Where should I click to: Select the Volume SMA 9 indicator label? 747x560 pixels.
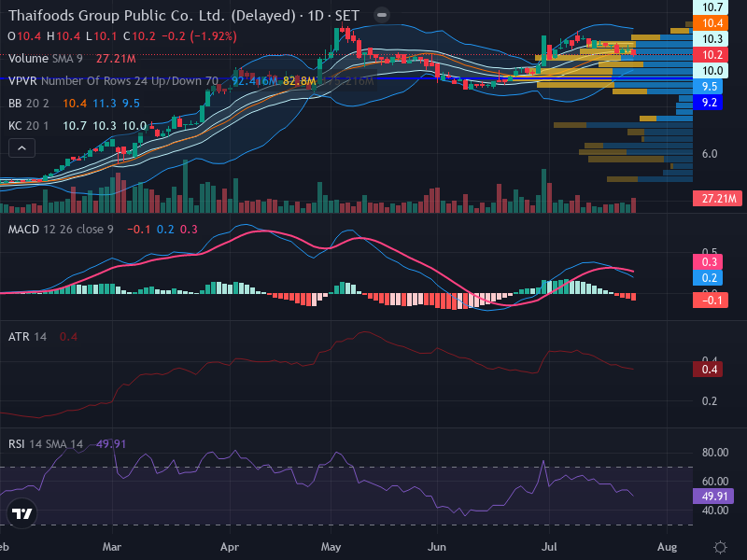(x=45, y=59)
